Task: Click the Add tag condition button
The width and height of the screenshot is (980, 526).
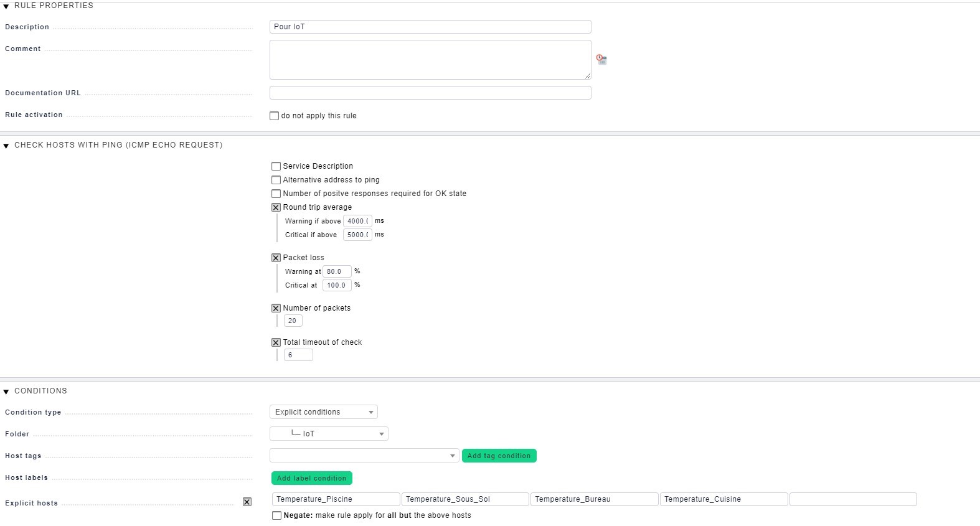Action: click(499, 456)
